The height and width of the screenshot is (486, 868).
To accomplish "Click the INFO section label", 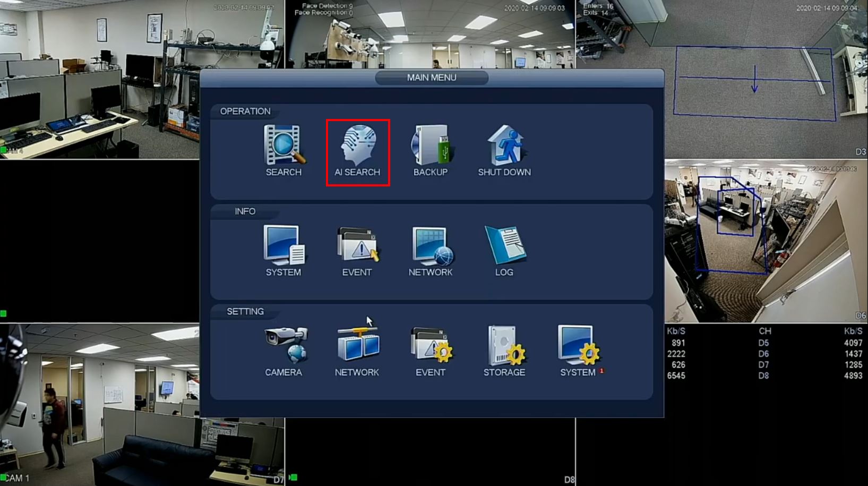I will [x=245, y=211].
